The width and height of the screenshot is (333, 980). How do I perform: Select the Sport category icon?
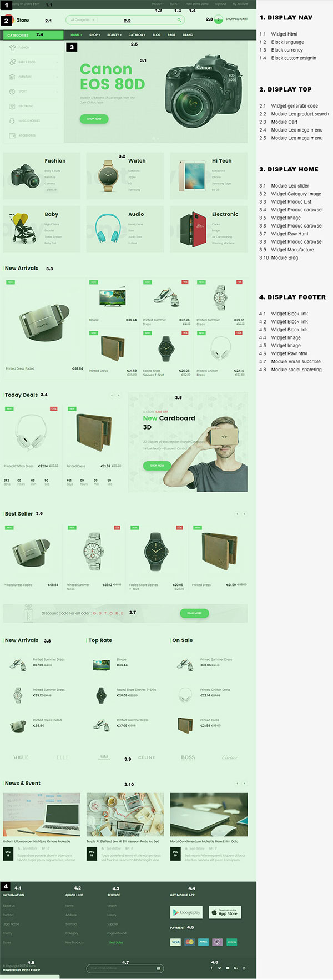pos(13,92)
